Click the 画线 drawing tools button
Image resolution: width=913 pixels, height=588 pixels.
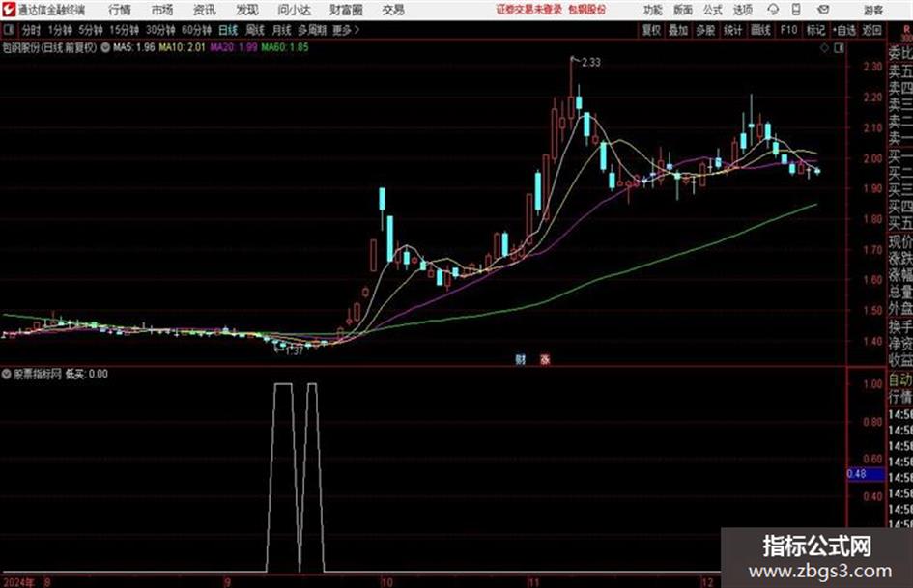[760, 30]
